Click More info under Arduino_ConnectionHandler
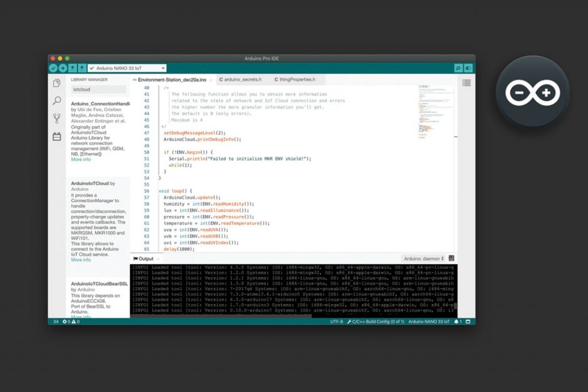 (x=81, y=159)
